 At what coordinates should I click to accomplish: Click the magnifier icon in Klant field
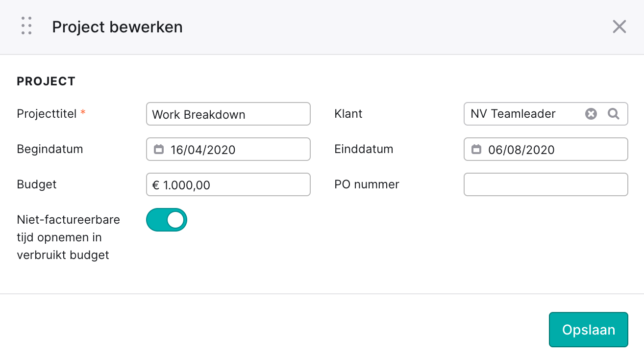(x=614, y=114)
